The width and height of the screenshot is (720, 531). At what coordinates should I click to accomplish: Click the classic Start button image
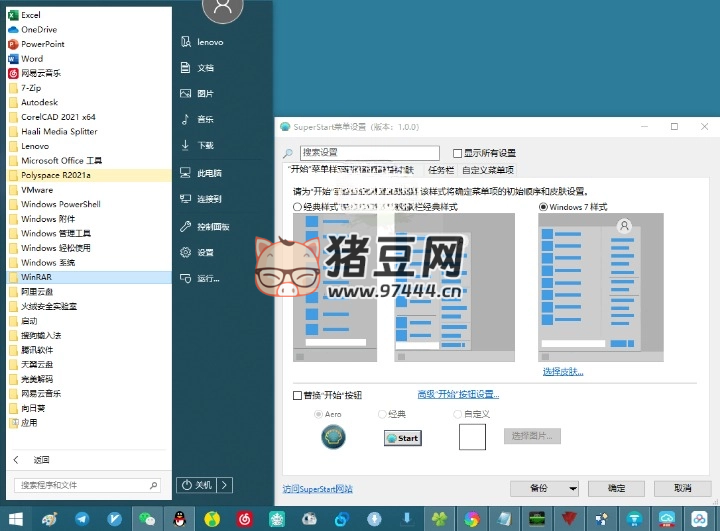(x=403, y=438)
